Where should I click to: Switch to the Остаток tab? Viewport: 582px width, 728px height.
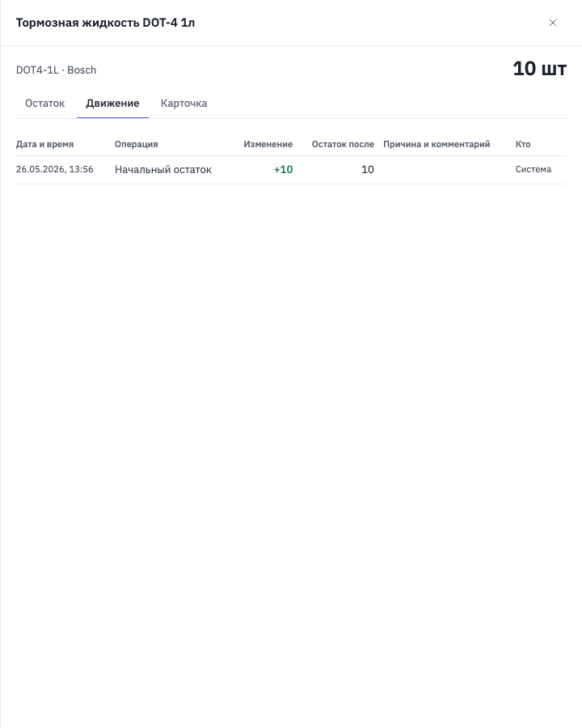click(45, 103)
